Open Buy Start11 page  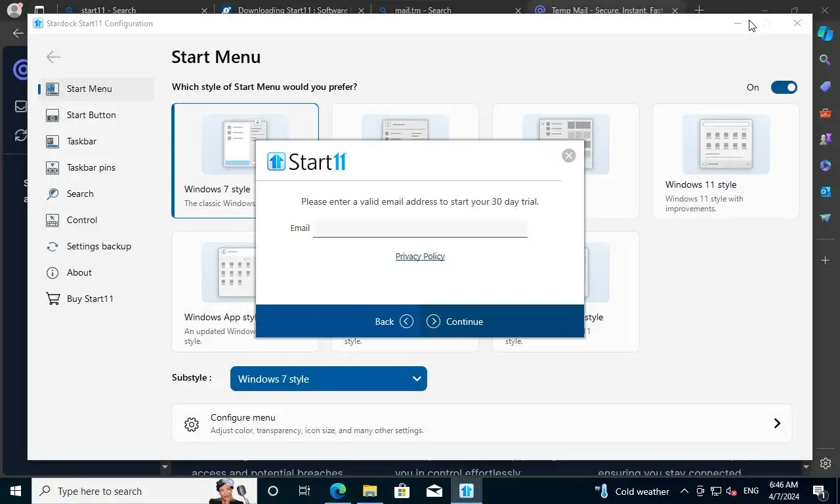[96, 299]
